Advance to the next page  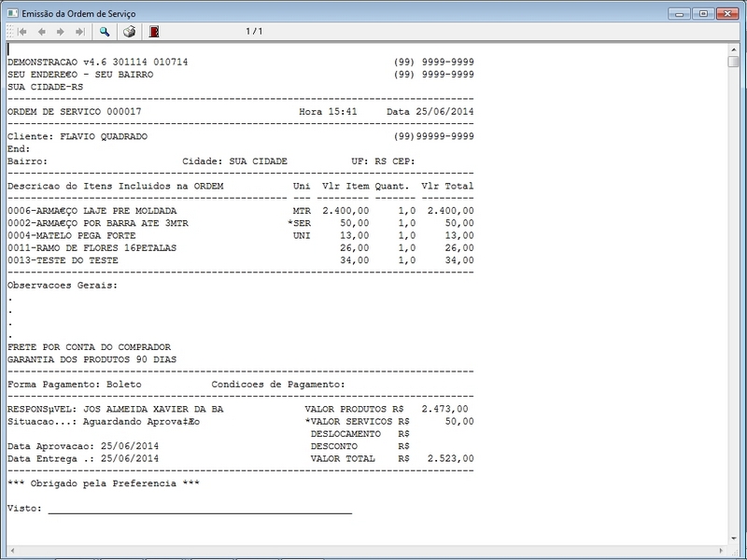[x=60, y=31]
